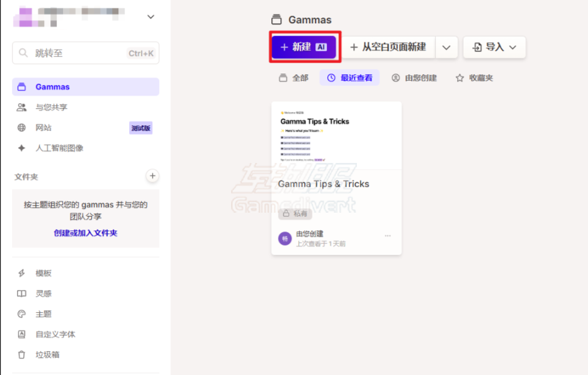Expand the 从空白页面新建 chevron options

[x=446, y=47]
